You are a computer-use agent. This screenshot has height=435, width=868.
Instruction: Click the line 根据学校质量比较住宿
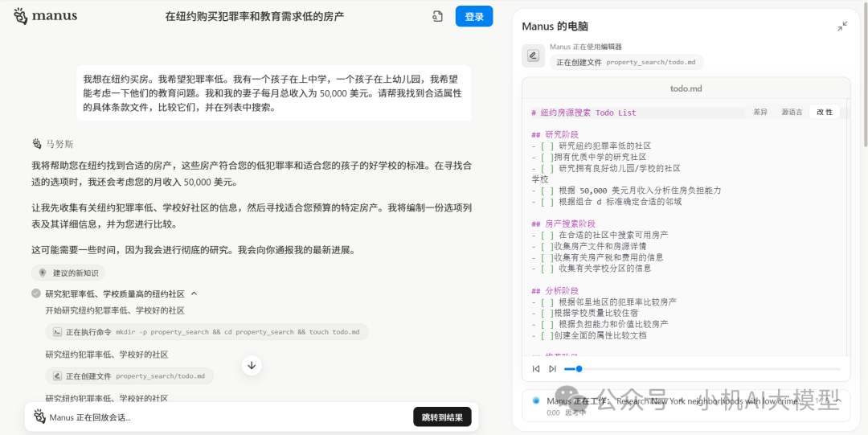(595, 313)
